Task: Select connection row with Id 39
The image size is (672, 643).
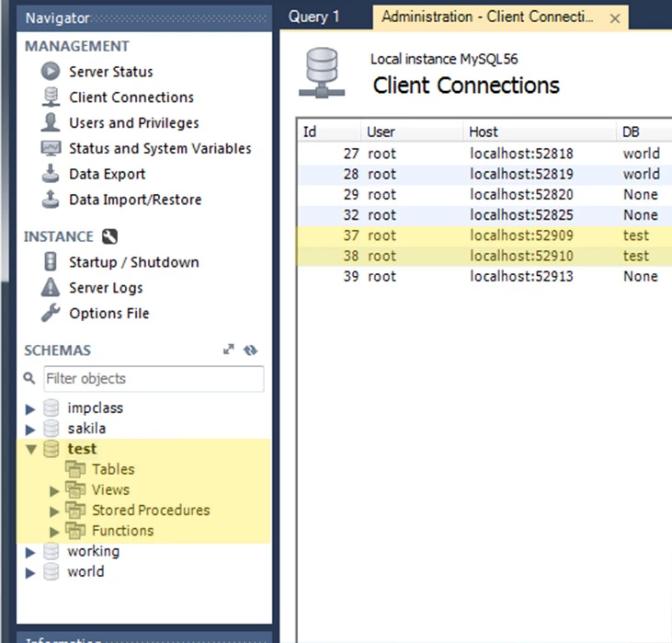Action: 484,276
